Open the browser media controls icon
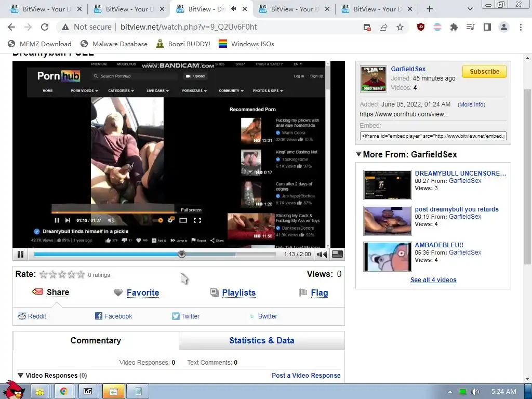 click(470, 27)
